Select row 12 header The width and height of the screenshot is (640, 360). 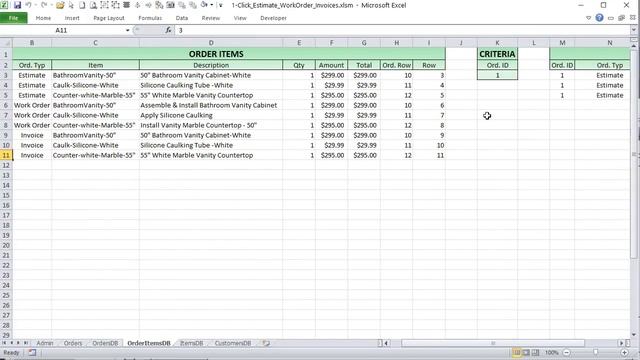(6, 165)
